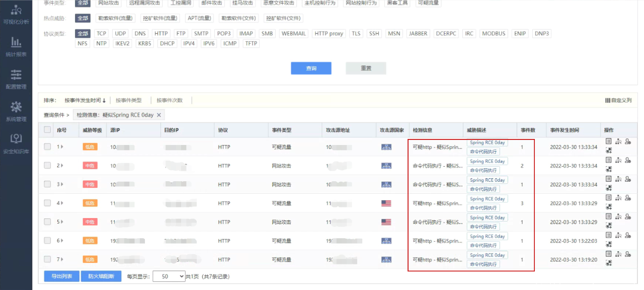
Task: Open 自定义列 column settings
Action: pyautogui.click(x=618, y=100)
